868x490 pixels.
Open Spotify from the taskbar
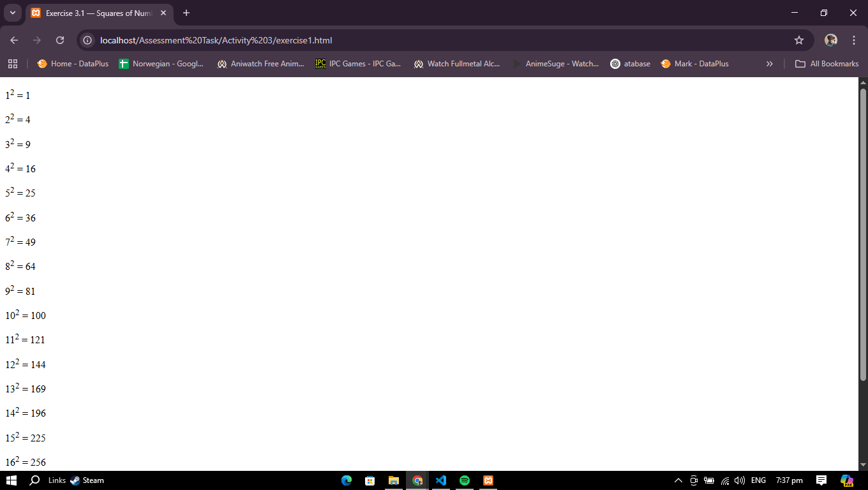coord(464,480)
